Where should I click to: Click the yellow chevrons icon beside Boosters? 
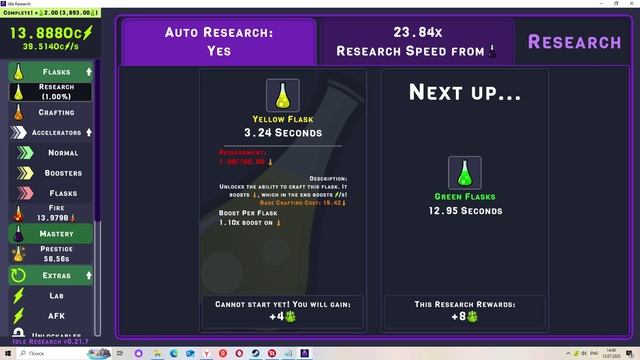25,173
